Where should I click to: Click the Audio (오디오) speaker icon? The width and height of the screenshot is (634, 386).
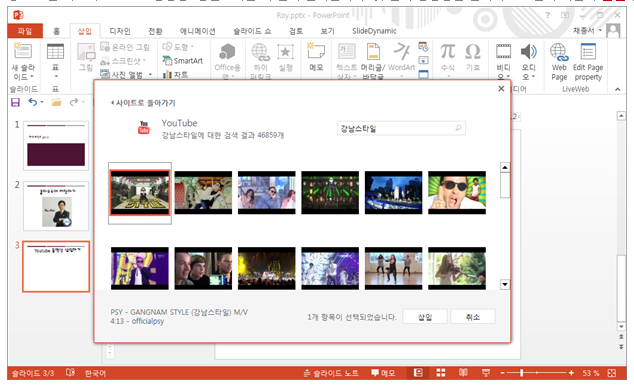(528, 52)
